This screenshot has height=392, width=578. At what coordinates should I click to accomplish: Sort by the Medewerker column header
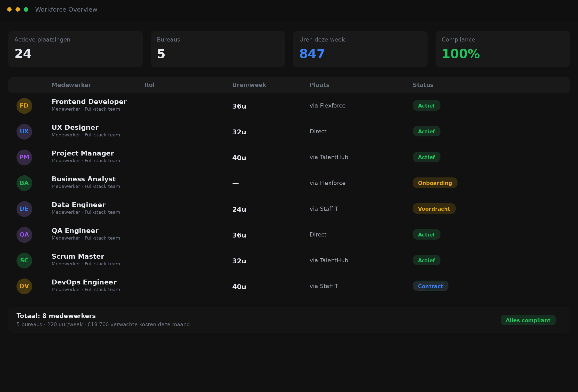click(71, 85)
